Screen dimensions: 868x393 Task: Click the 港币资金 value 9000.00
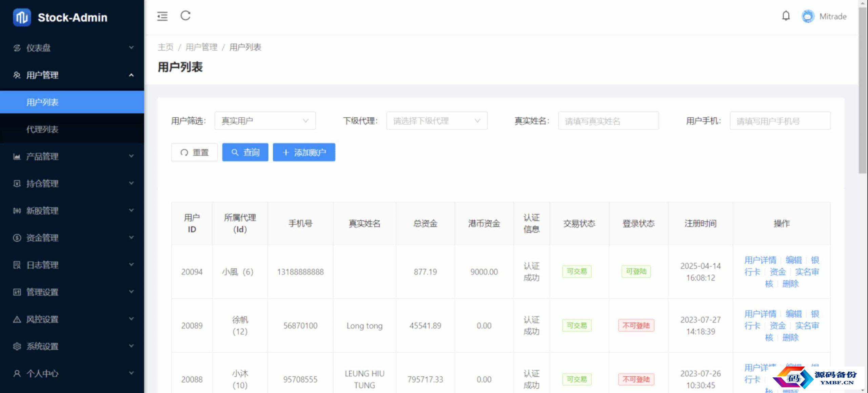(x=484, y=272)
